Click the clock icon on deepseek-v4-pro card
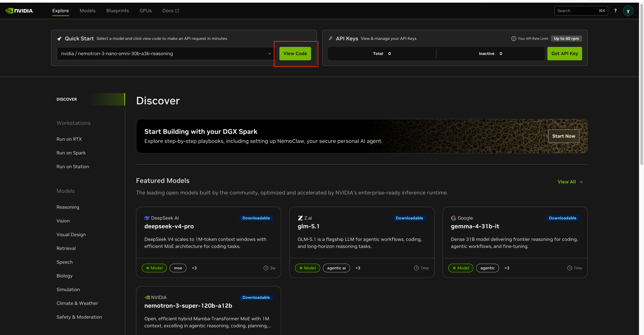The width and height of the screenshot is (644, 335). tap(266, 268)
